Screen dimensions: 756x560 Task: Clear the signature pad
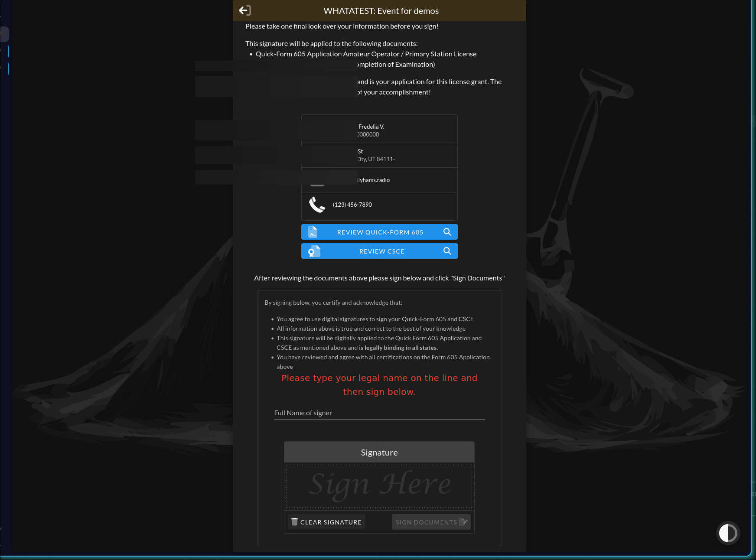click(326, 522)
